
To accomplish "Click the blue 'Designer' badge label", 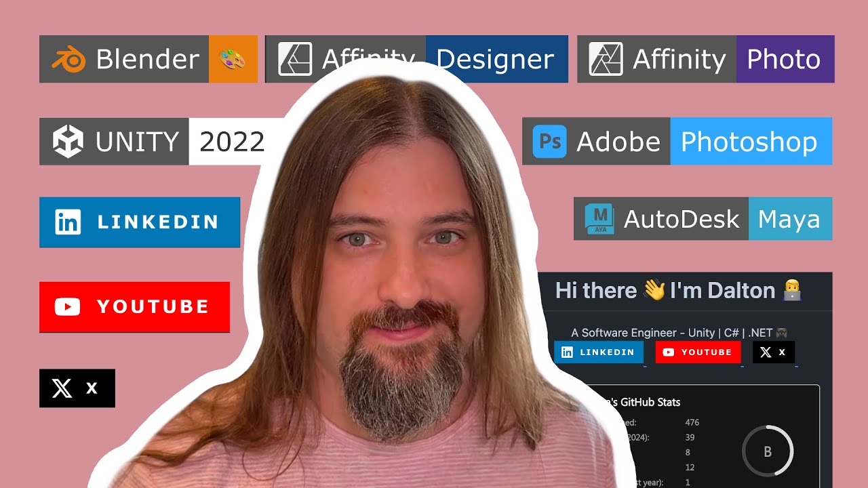I will 497,59.
